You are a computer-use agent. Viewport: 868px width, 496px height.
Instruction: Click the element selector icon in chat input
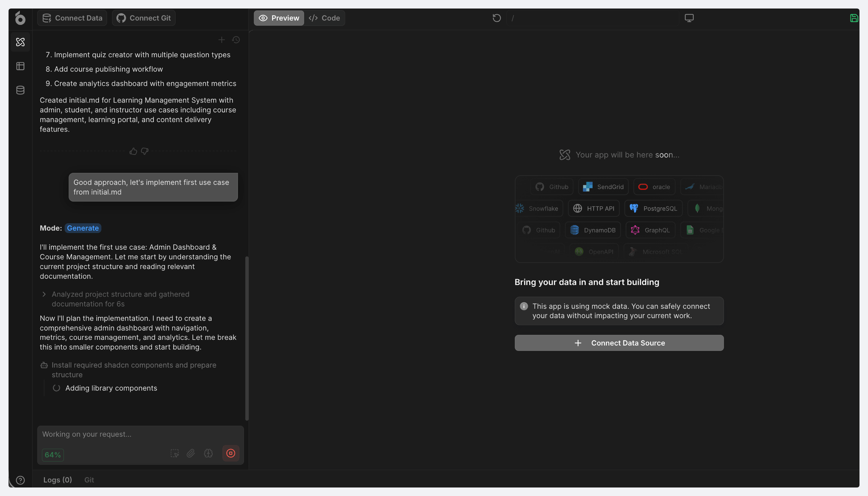(174, 453)
